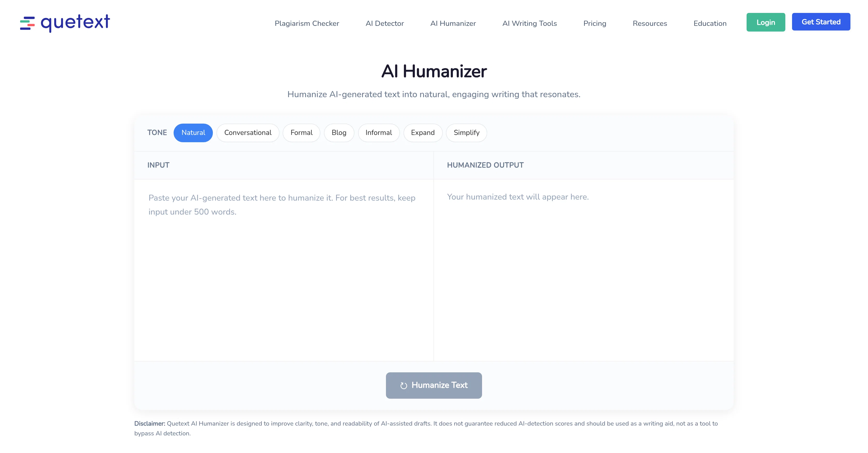
Task: Click the quetext logo icon
Action: pos(27,23)
